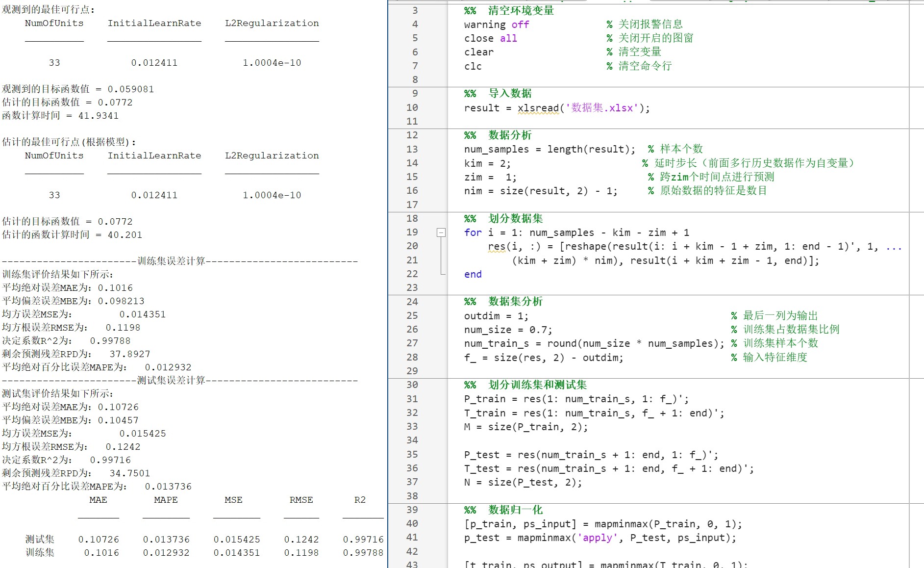Viewport: 924px width, 568px height.
Task: Click the comment '% 训练集占数据集比例'
Action: click(785, 329)
